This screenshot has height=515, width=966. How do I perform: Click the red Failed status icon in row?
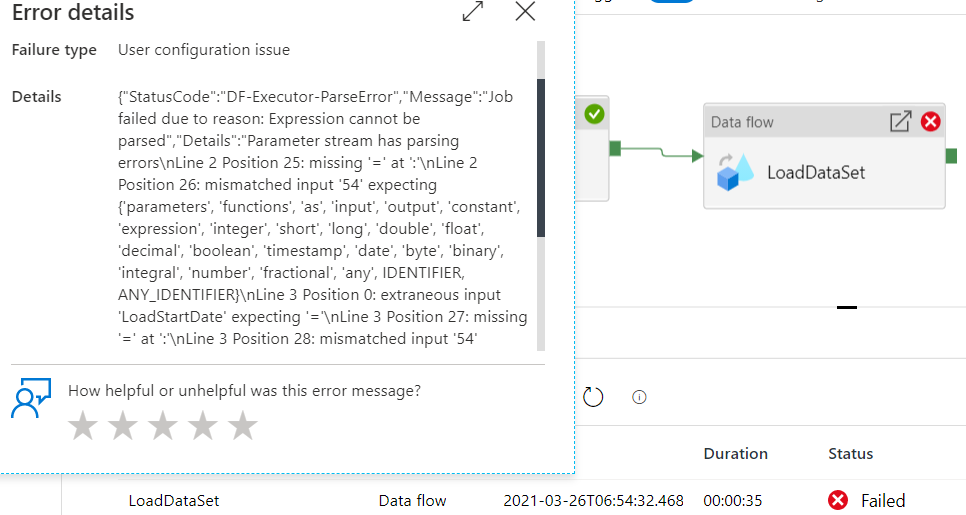837,500
